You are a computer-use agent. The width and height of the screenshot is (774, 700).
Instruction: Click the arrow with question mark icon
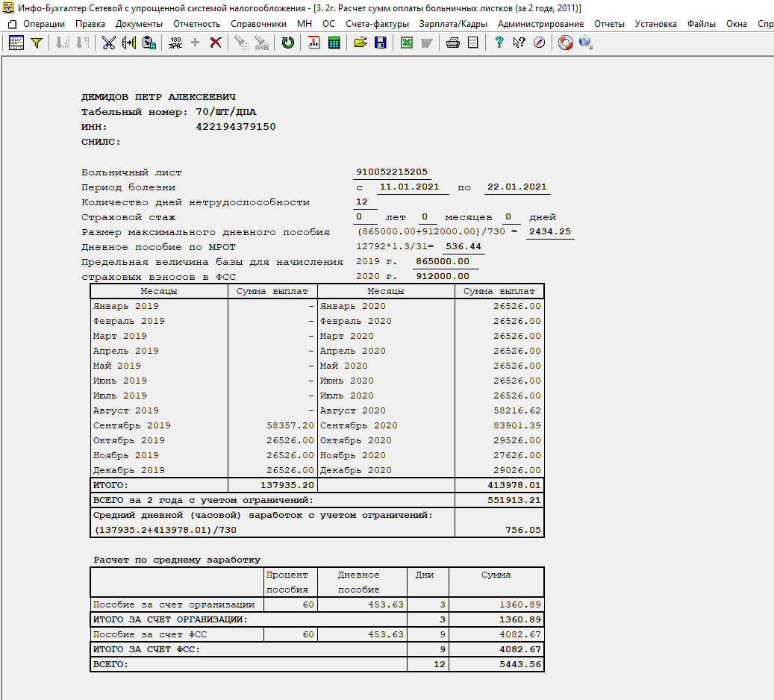tap(519, 43)
